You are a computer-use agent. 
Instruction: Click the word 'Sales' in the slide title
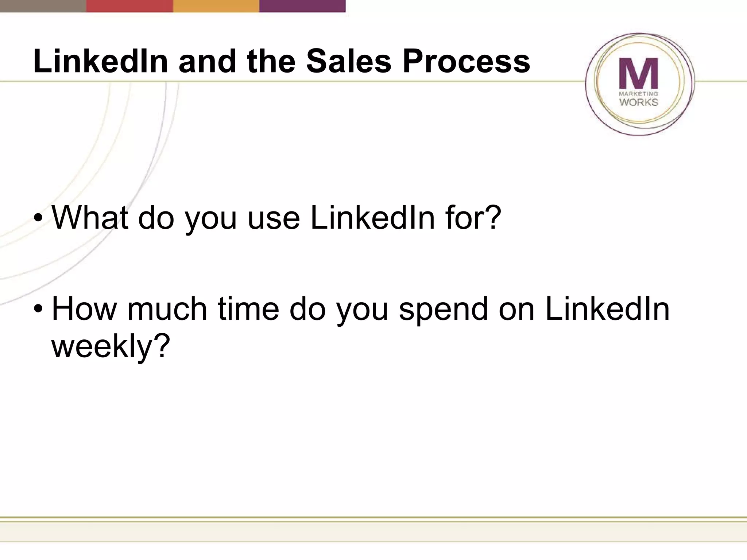click(x=349, y=61)
